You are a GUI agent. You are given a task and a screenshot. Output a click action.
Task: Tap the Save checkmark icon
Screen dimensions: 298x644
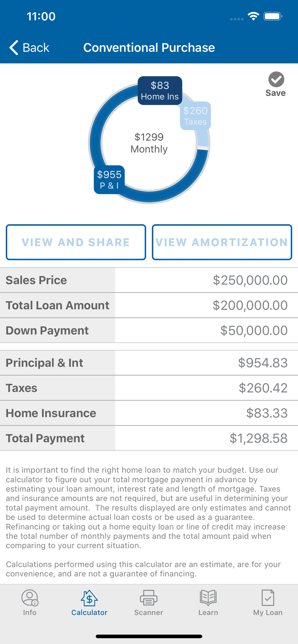click(276, 80)
